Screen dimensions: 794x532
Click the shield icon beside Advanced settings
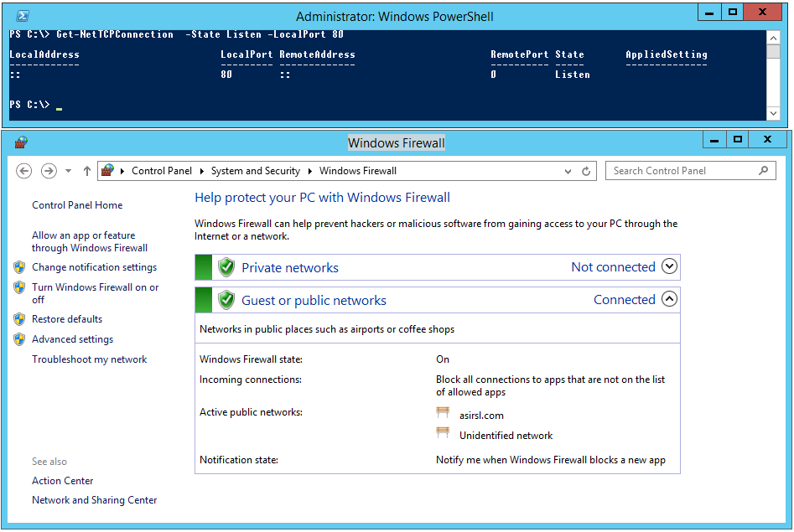pyautogui.click(x=20, y=339)
